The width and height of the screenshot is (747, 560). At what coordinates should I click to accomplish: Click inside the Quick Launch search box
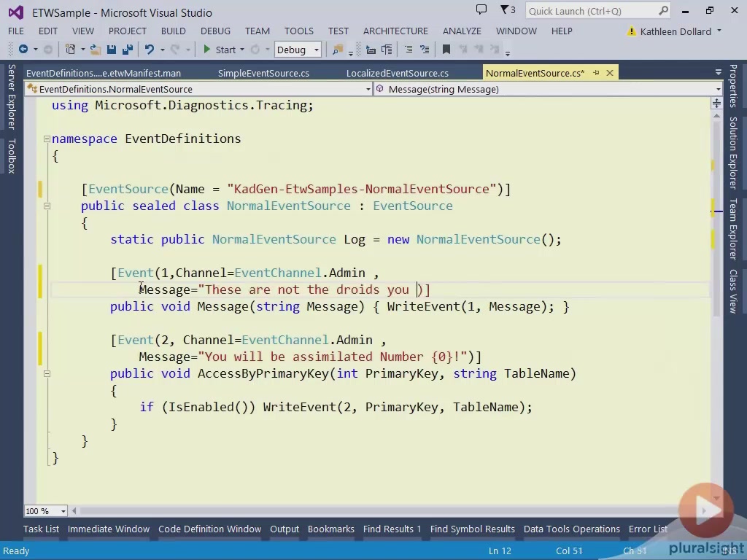(x=591, y=11)
